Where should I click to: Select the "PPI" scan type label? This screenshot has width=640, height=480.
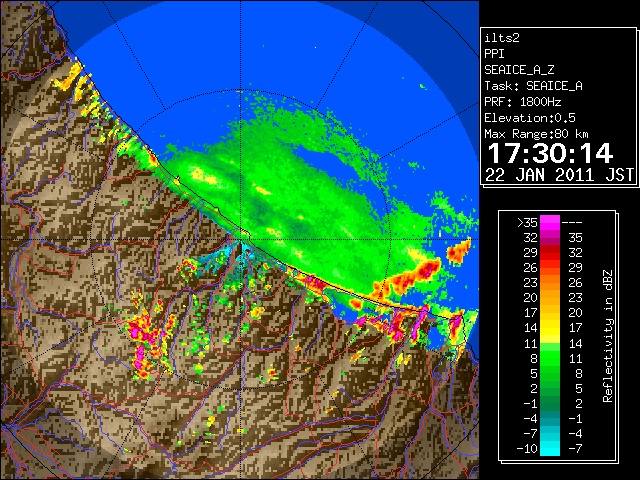[494, 54]
